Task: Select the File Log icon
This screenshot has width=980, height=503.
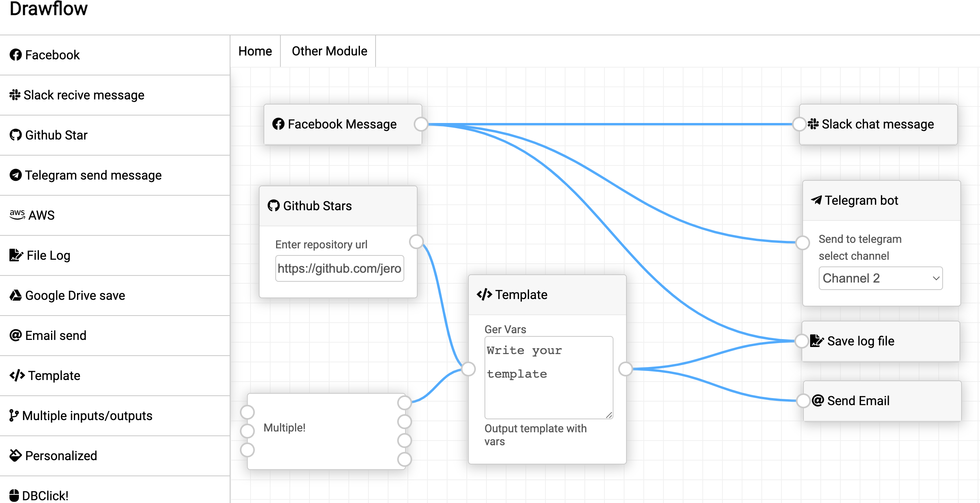Action: click(15, 255)
